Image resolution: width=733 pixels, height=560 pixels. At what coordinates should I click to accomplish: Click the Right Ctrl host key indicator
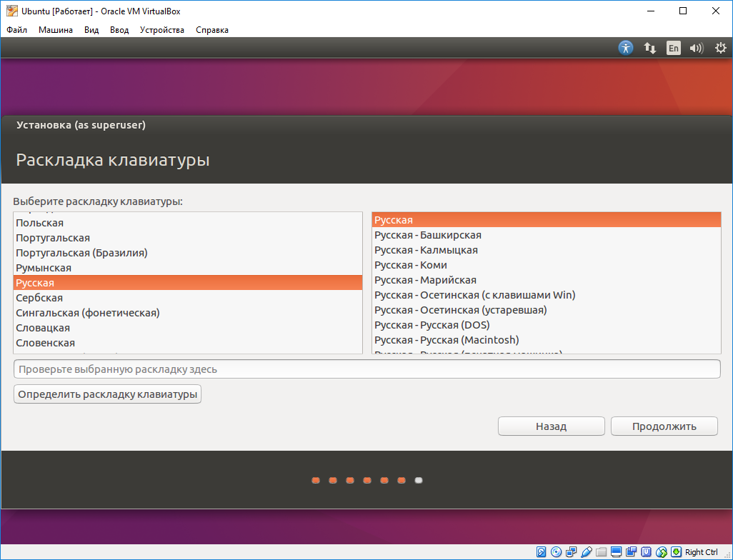(702, 552)
